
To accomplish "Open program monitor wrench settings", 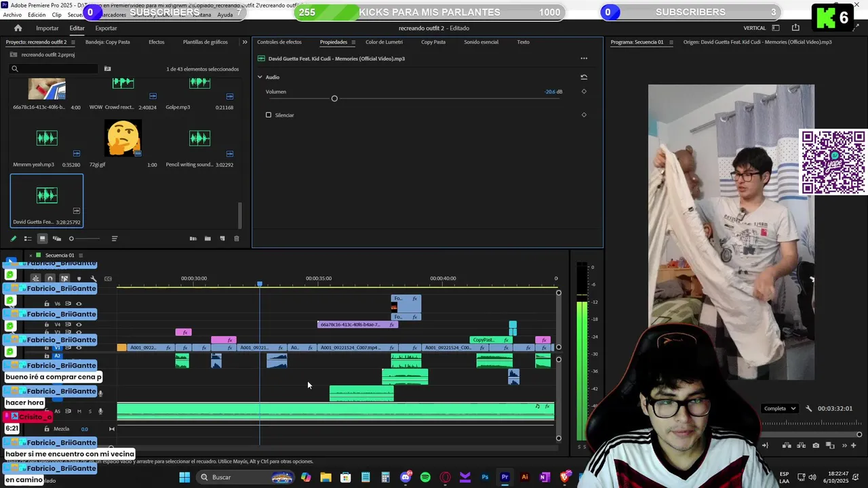I will click(x=808, y=409).
